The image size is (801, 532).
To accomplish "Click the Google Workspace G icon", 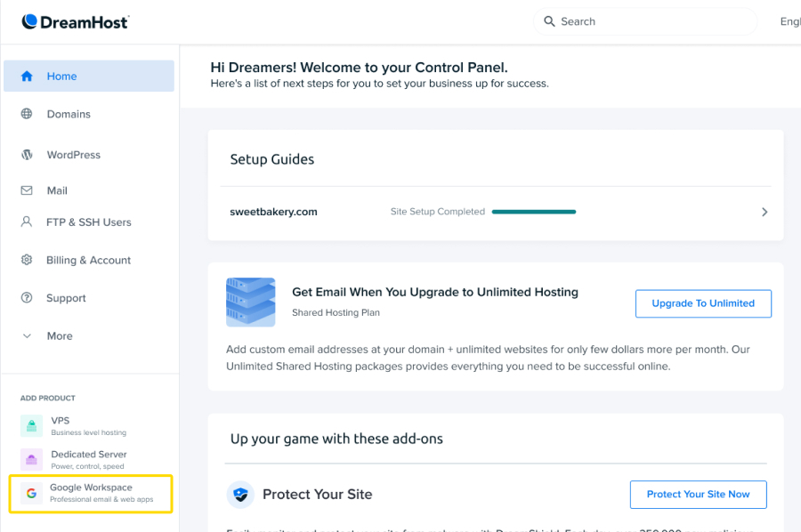I will click(31, 493).
